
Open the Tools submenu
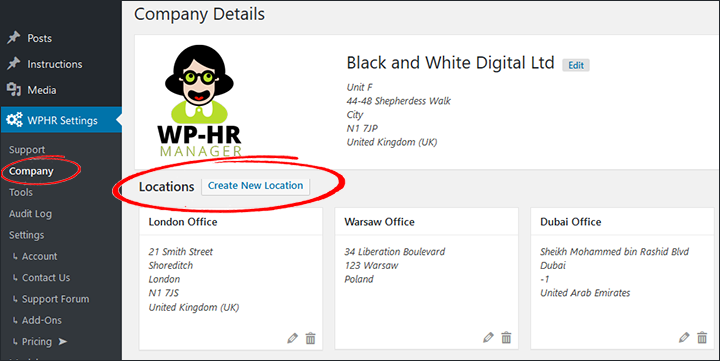pyautogui.click(x=21, y=192)
